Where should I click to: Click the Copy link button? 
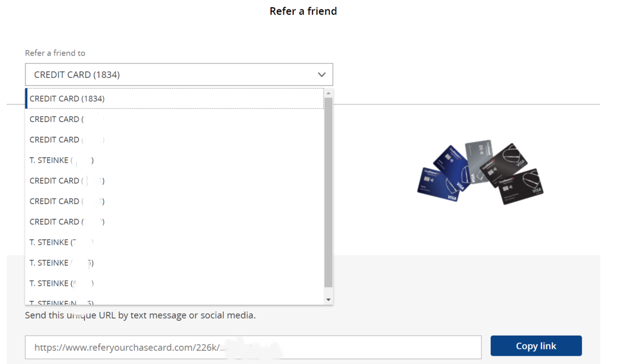click(536, 345)
